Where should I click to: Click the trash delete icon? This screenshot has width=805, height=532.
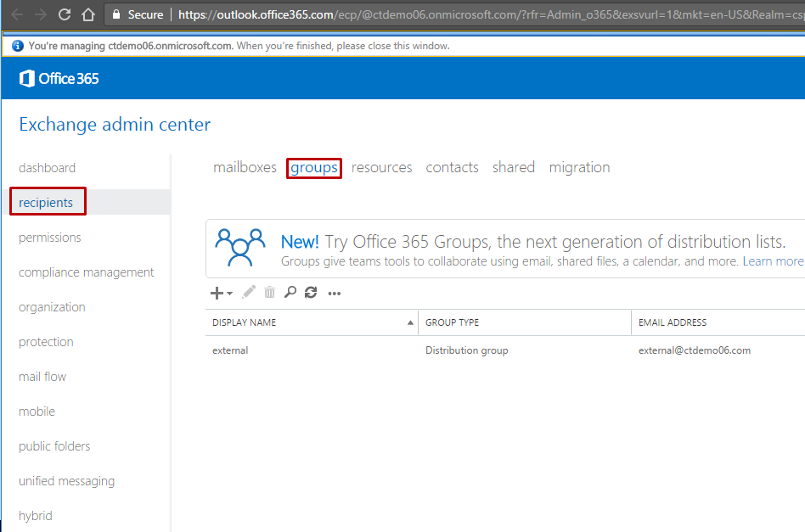(269, 293)
